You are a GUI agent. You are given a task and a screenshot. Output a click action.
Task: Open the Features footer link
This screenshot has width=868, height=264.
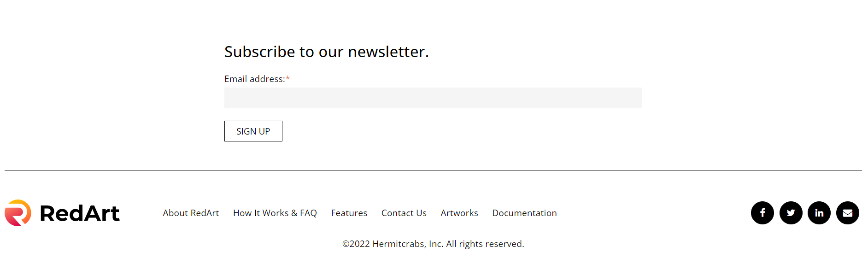tap(349, 213)
